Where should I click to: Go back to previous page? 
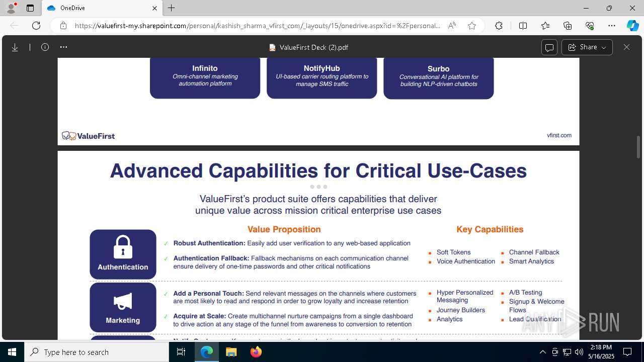(14, 26)
